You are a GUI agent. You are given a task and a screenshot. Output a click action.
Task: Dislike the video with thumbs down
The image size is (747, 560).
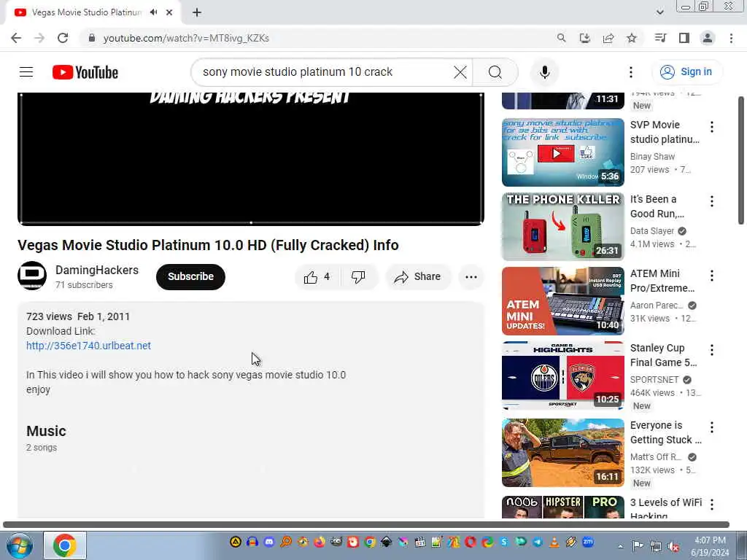(358, 276)
